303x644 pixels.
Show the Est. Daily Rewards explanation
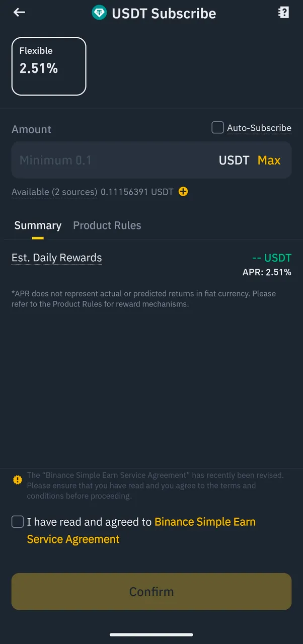coord(57,258)
